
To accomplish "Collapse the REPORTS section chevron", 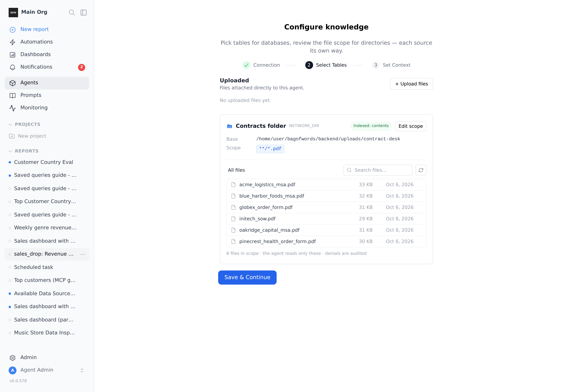I will [10, 151].
